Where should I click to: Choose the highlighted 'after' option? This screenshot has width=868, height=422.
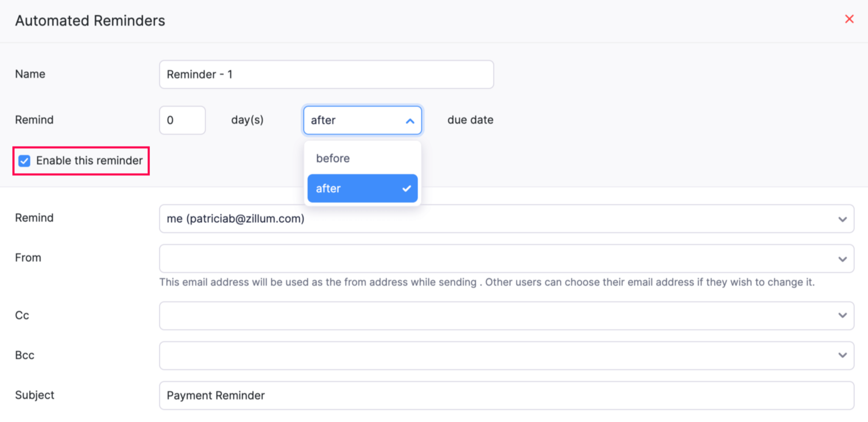(x=352, y=188)
